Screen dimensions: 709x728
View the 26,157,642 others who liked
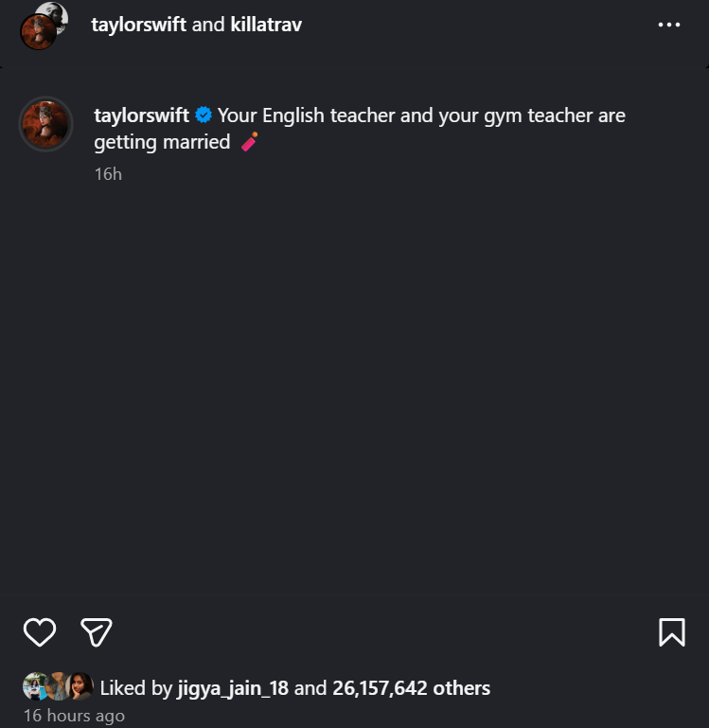[411, 688]
